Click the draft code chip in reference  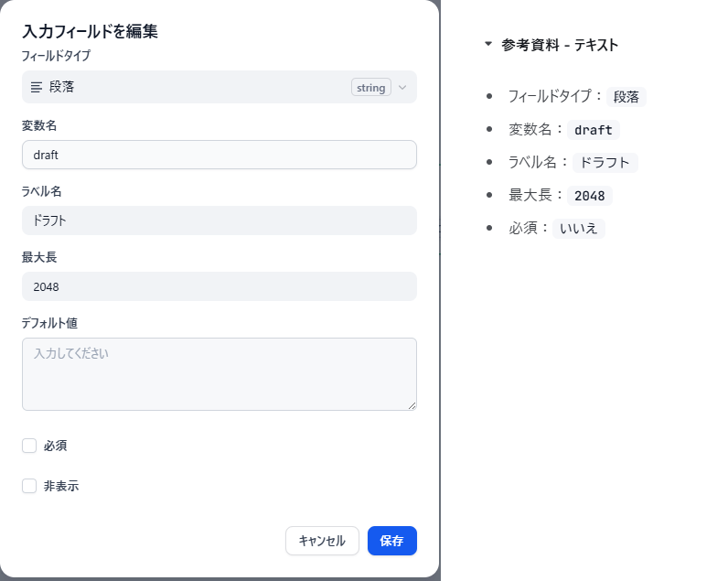pos(593,130)
